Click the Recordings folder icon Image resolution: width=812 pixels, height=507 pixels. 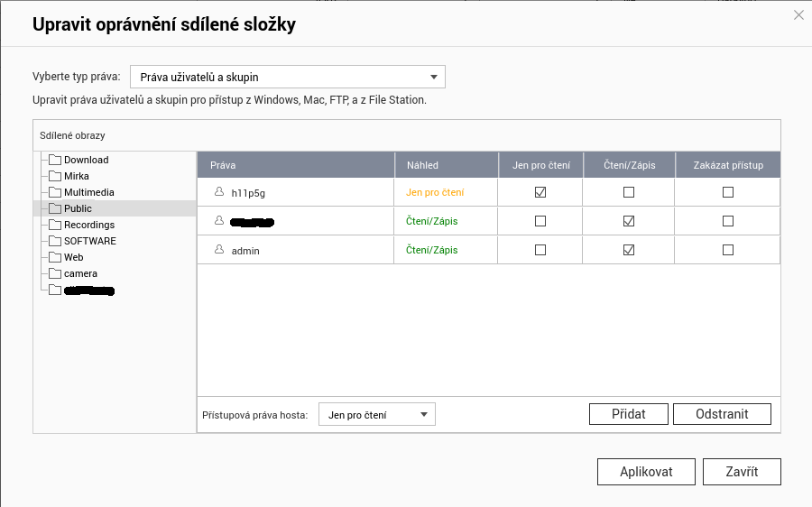(55, 225)
